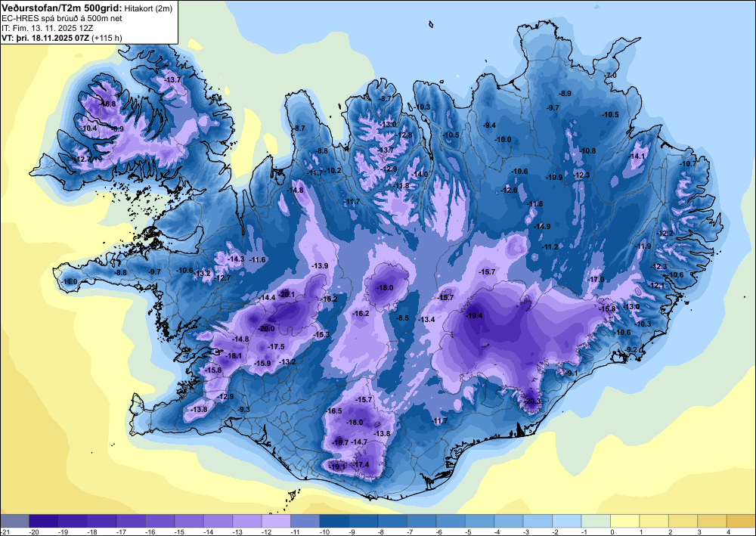This screenshot has width=756, height=536.
Task: Click the -9.3 temperature label
Action: click(x=243, y=409)
